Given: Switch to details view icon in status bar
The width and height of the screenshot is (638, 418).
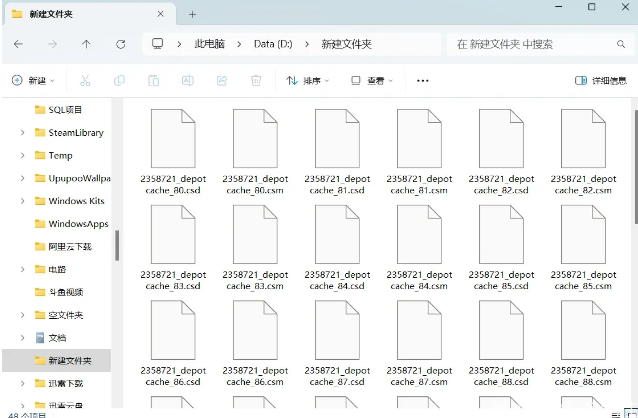Looking at the screenshot, I should point(616,415).
